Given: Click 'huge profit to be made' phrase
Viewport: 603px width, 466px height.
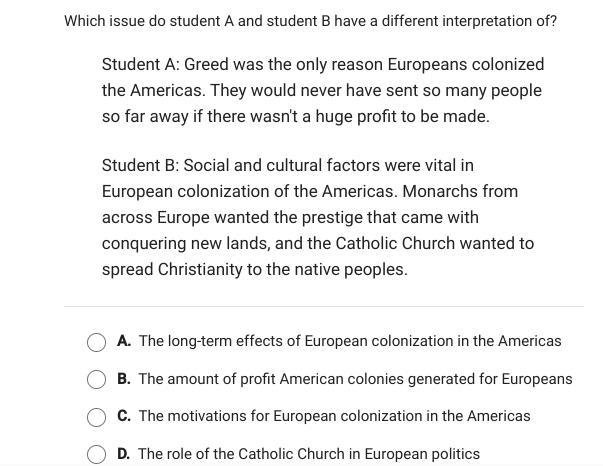Looking at the screenshot, I should click(x=403, y=116).
